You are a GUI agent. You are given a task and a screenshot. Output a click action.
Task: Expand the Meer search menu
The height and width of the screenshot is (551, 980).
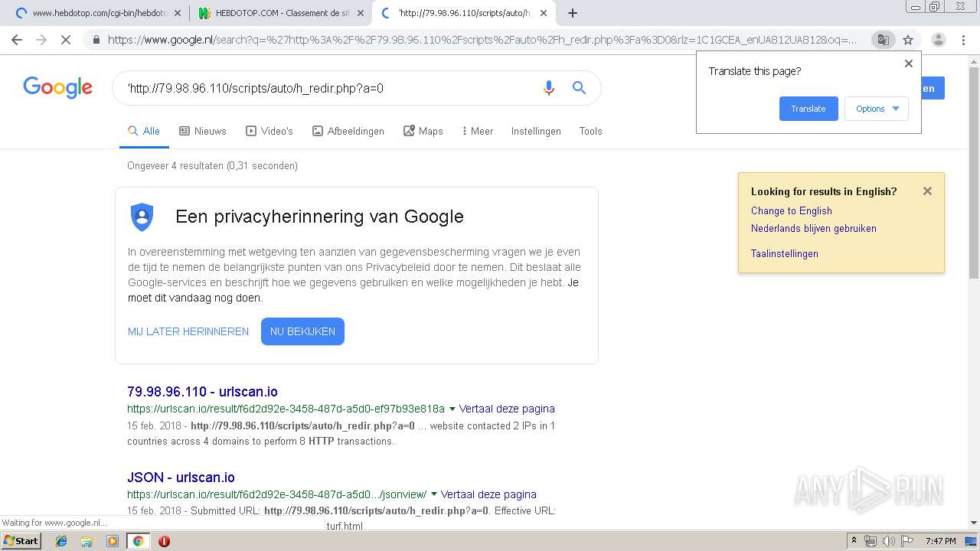[478, 131]
